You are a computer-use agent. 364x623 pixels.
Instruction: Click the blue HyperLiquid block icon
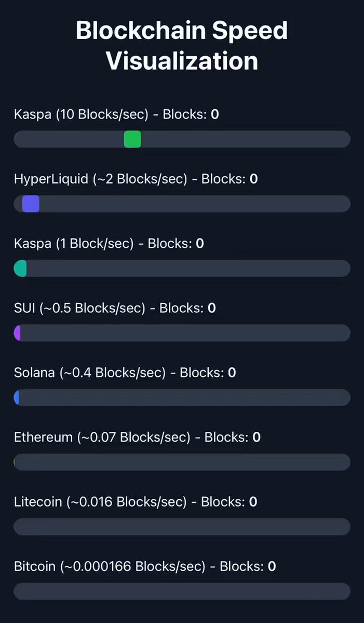click(x=30, y=204)
